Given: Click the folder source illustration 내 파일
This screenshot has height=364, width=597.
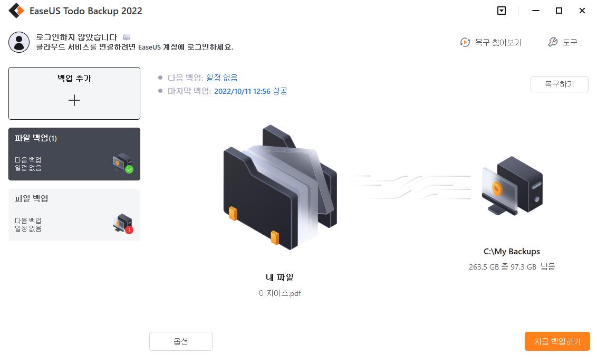Looking at the screenshot, I should pyautogui.click(x=280, y=187).
